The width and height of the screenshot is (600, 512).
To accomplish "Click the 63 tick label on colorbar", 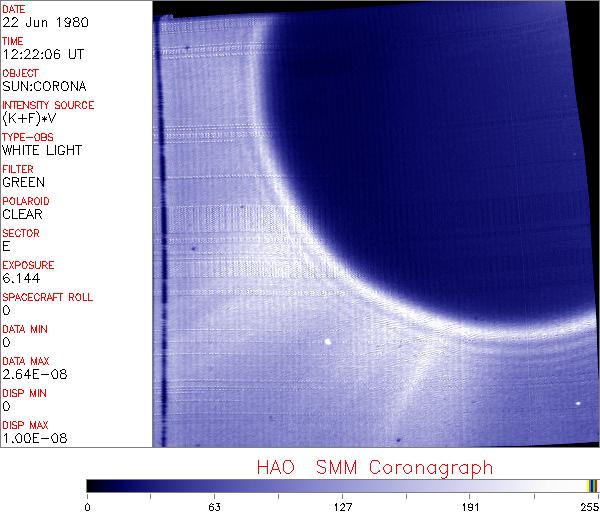I will tap(214, 506).
